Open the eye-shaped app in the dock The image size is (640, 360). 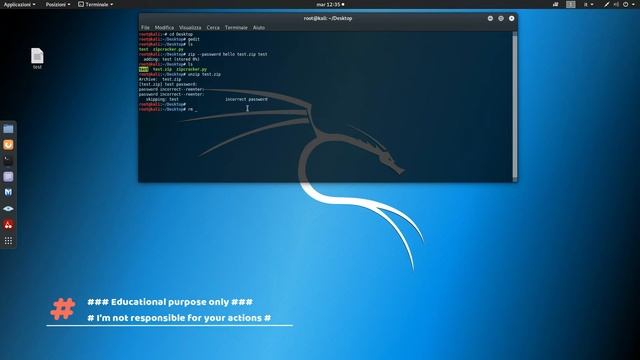coord(8,209)
